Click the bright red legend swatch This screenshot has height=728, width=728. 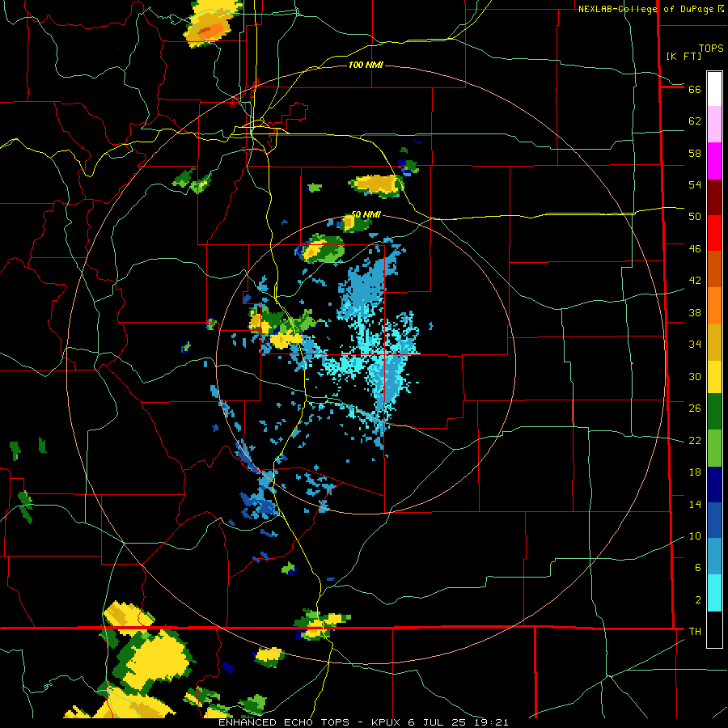tap(714, 233)
